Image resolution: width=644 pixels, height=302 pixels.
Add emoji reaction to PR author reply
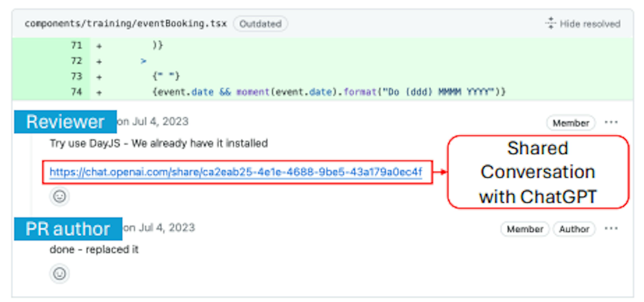click(59, 274)
